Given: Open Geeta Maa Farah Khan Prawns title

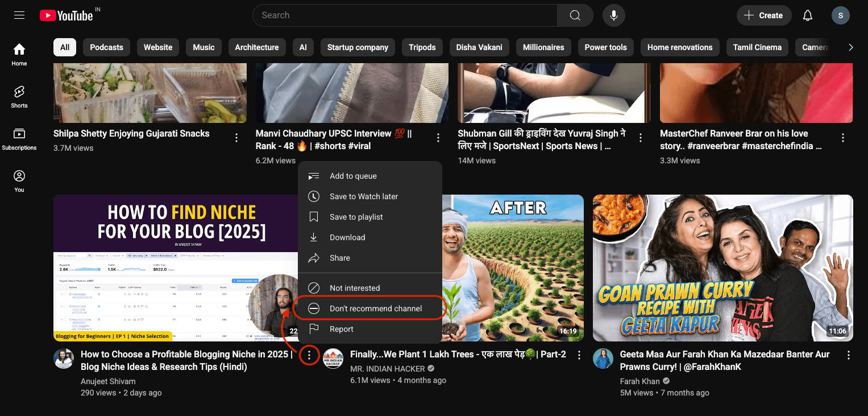Looking at the screenshot, I should click(x=725, y=361).
